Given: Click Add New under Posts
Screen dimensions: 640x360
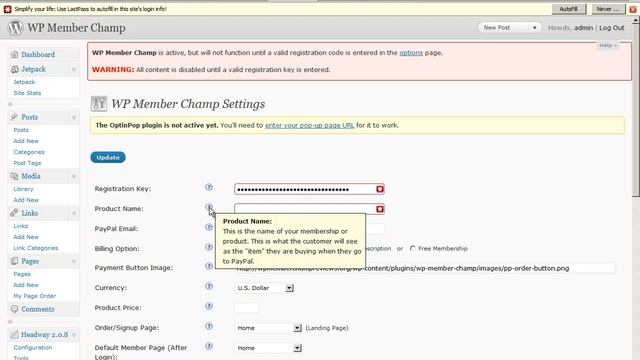Looking at the screenshot, I should click(26, 141).
